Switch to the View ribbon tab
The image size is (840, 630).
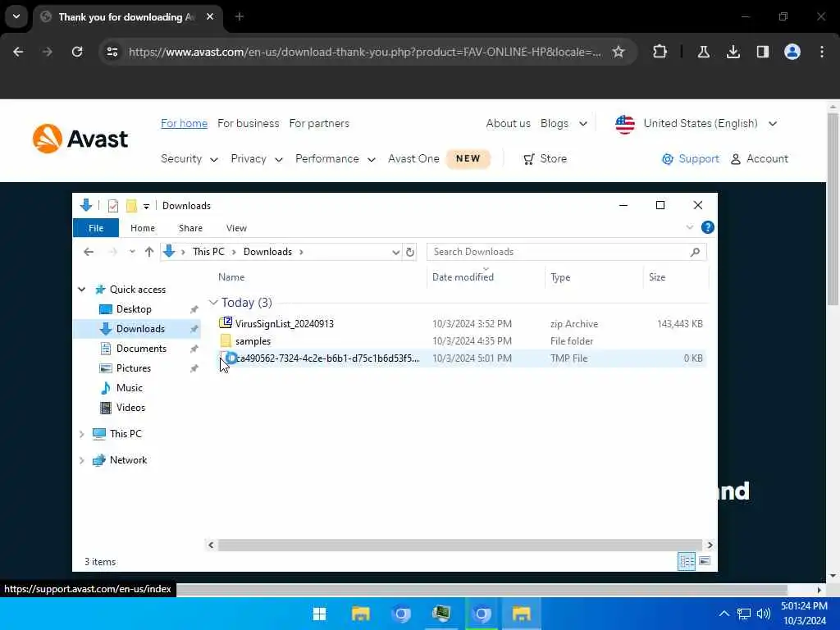(x=236, y=228)
